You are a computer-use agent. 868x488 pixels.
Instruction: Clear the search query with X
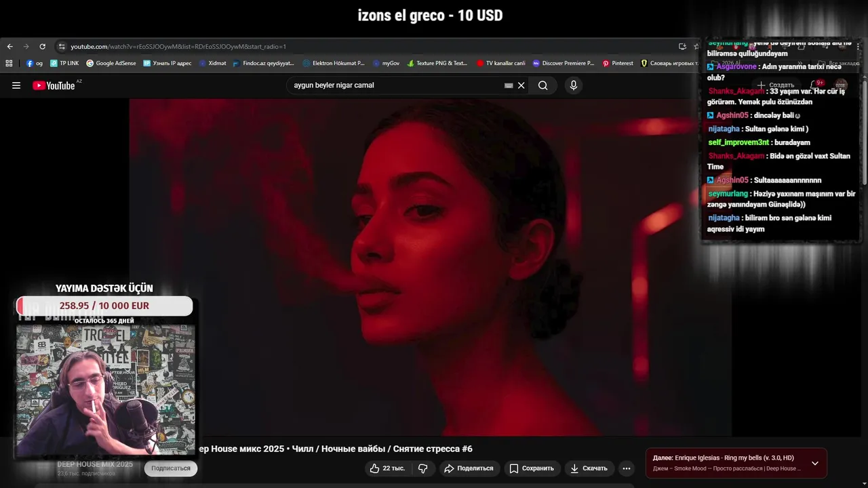(x=521, y=85)
